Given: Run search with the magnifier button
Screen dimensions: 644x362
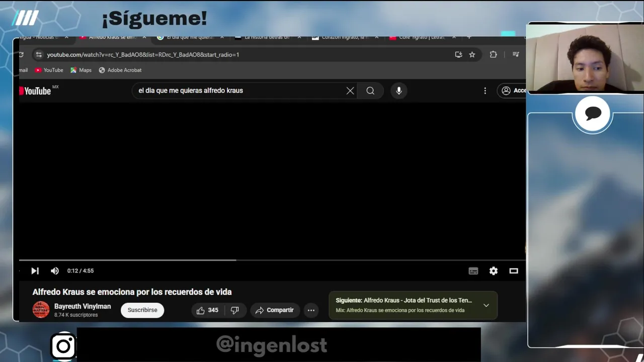Looking at the screenshot, I should click(x=370, y=90).
